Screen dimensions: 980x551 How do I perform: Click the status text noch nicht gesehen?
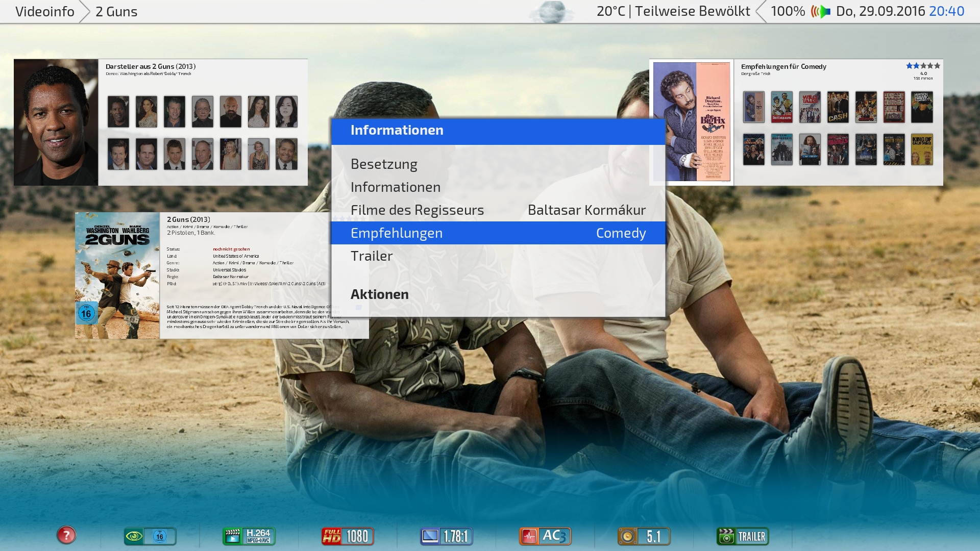pos(231,249)
